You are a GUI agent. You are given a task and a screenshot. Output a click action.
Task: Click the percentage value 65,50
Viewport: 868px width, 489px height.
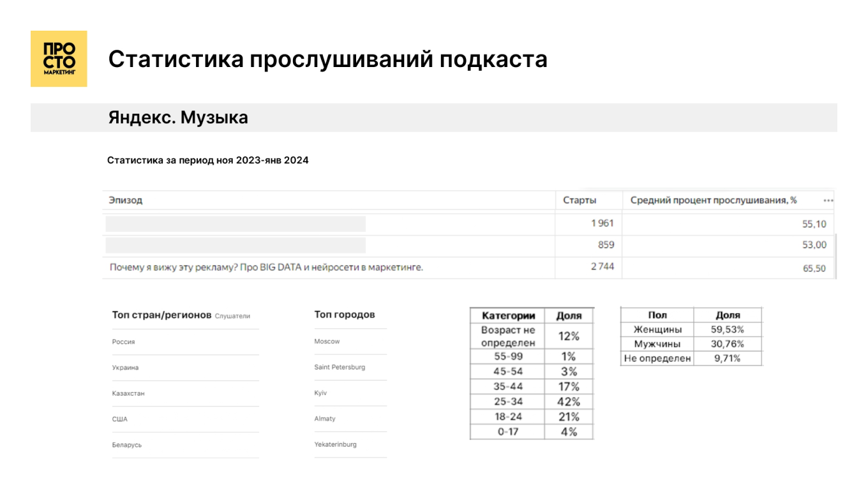click(814, 269)
